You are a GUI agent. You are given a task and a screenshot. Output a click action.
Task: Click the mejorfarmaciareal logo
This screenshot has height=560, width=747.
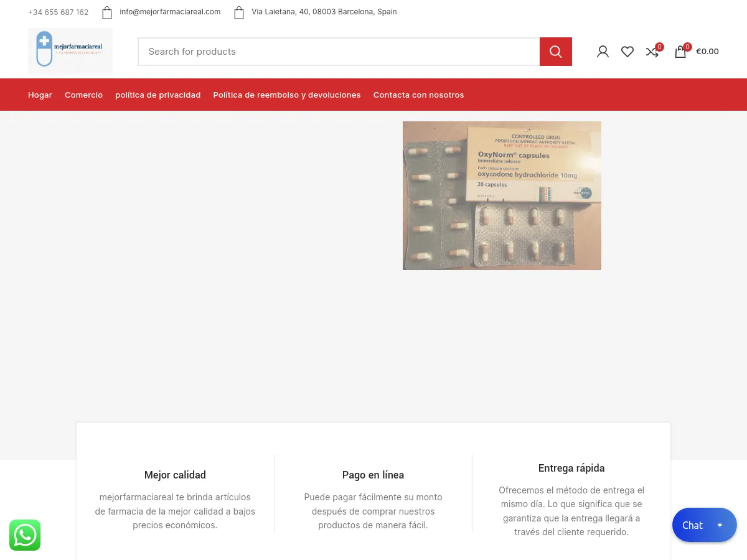point(70,51)
